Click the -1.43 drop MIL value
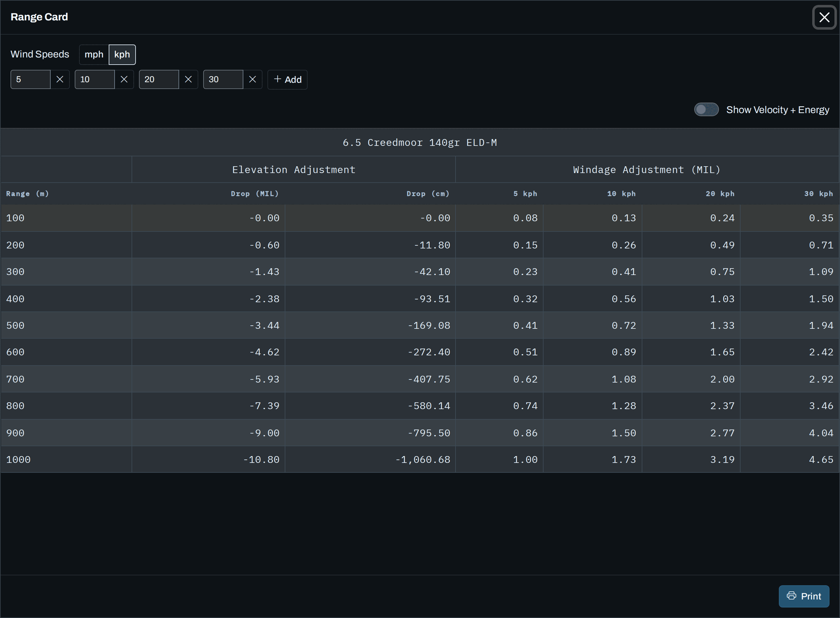The image size is (840, 618). tap(264, 272)
